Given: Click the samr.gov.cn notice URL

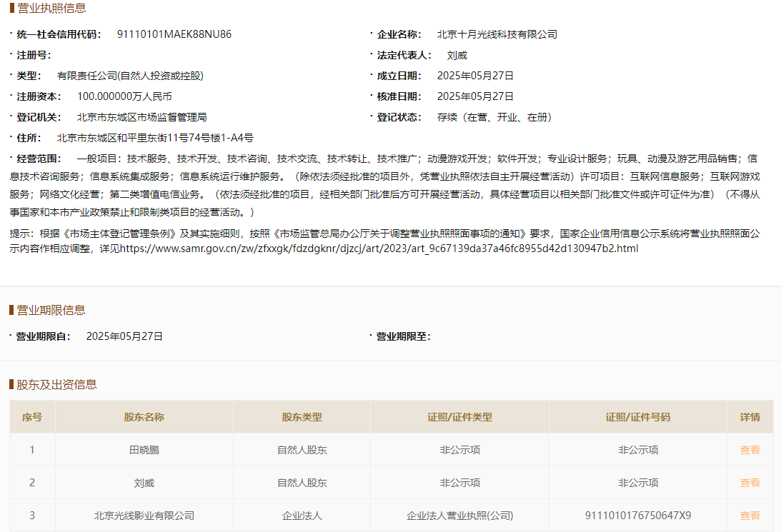Looking at the screenshot, I should 379,249.
